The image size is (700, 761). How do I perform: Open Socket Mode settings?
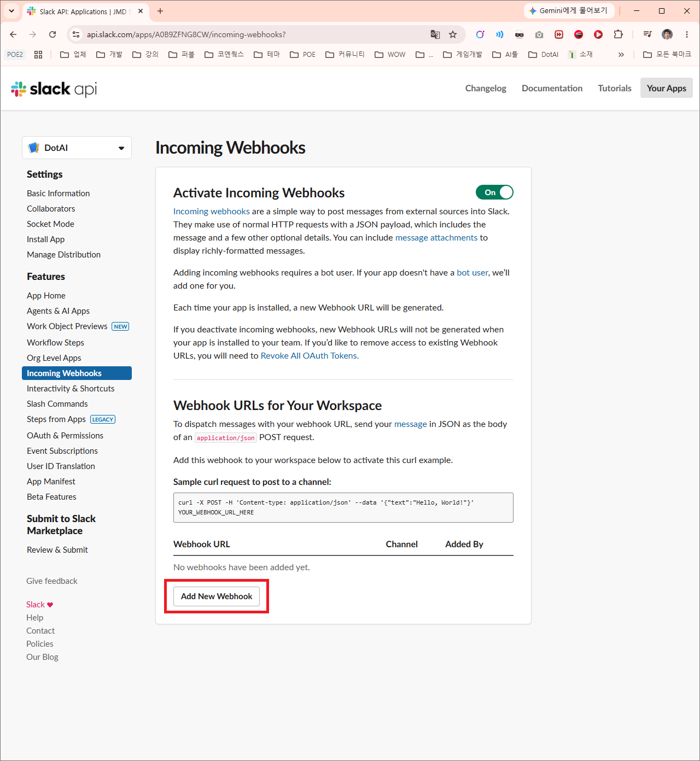(x=50, y=224)
